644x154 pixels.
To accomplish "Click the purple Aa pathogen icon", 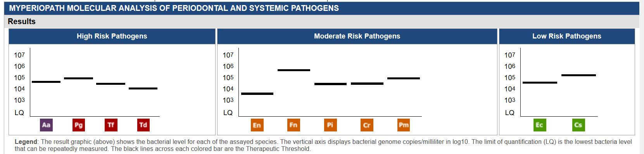I will click(46, 125).
